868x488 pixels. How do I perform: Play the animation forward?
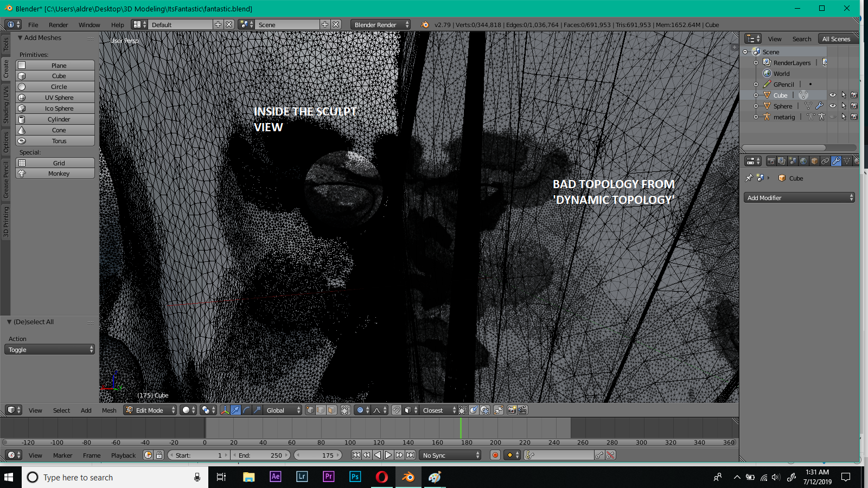pos(388,455)
